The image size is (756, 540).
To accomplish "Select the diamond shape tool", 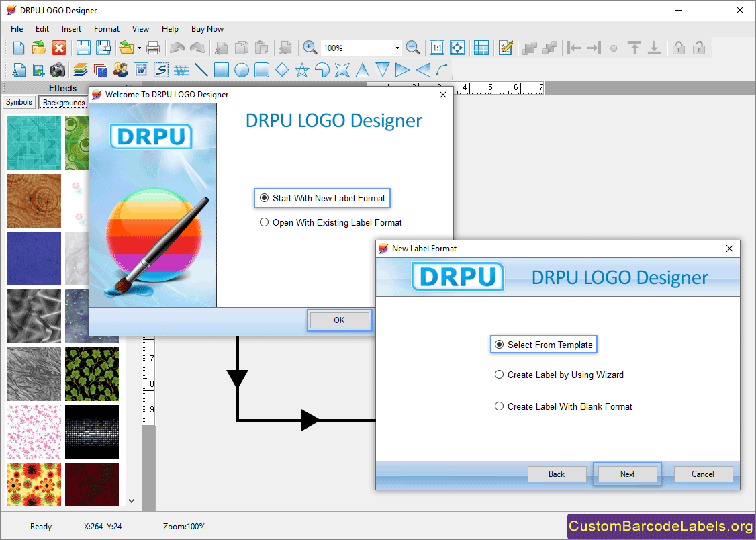I will coord(282,71).
